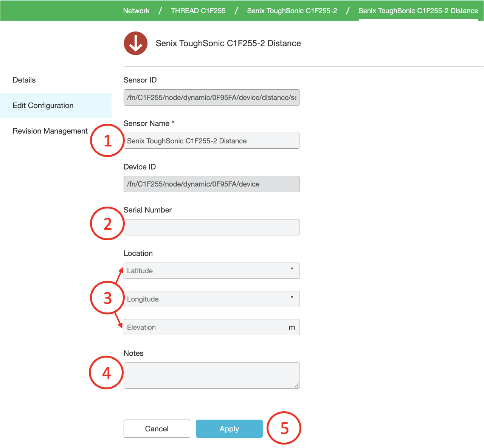Click the red down-arrow distance sensor icon
This screenshot has width=484, height=448.
click(x=135, y=43)
